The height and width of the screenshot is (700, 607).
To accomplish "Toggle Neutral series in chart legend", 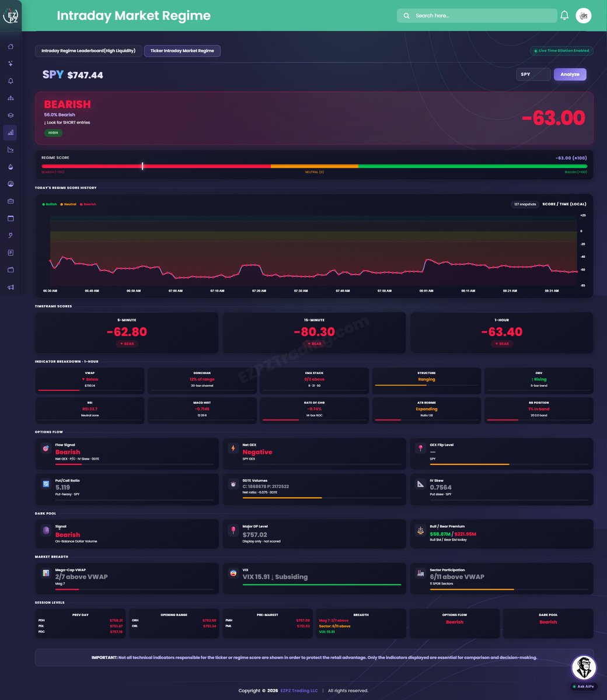I will 68,204.
